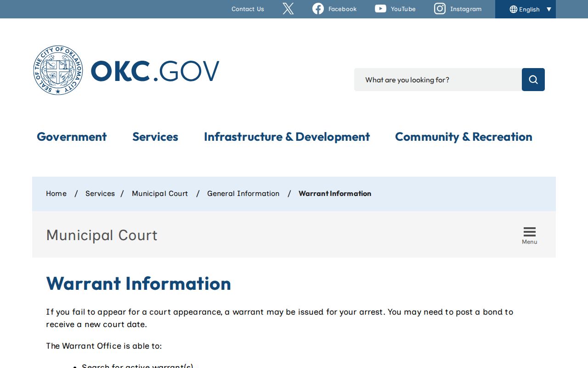Screen dimensions: 588x368
Task: Open Community & Recreation menu
Action: point(464,137)
